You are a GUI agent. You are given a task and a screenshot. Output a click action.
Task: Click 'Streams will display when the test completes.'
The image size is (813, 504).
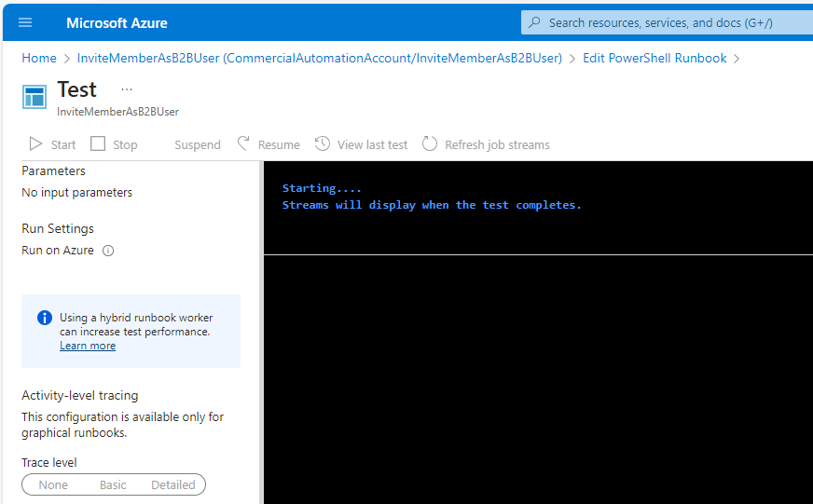432,205
